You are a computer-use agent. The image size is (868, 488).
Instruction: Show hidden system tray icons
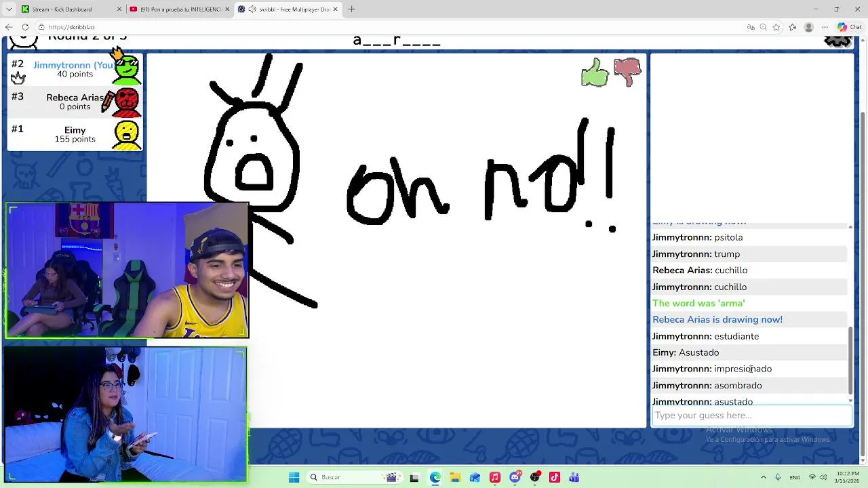click(x=763, y=477)
